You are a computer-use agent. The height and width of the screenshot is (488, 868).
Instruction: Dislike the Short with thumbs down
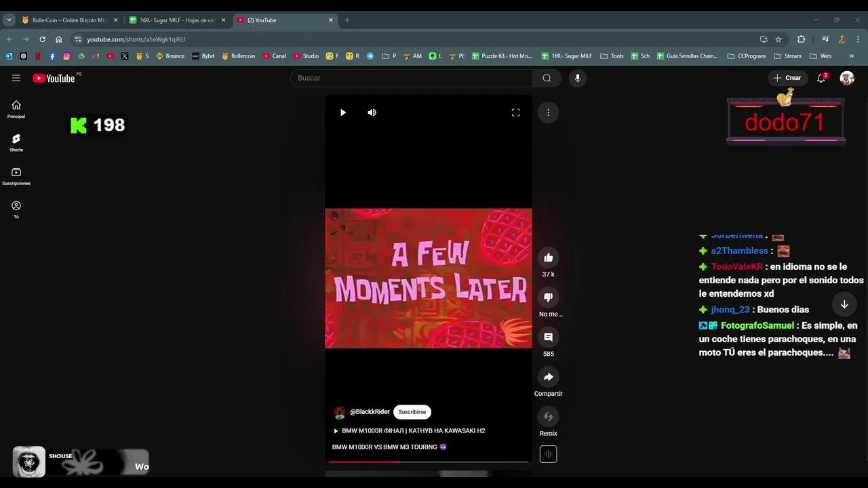(548, 297)
